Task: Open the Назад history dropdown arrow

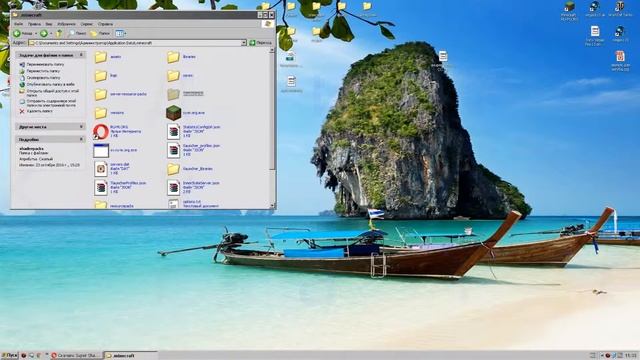Action: point(36,33)
